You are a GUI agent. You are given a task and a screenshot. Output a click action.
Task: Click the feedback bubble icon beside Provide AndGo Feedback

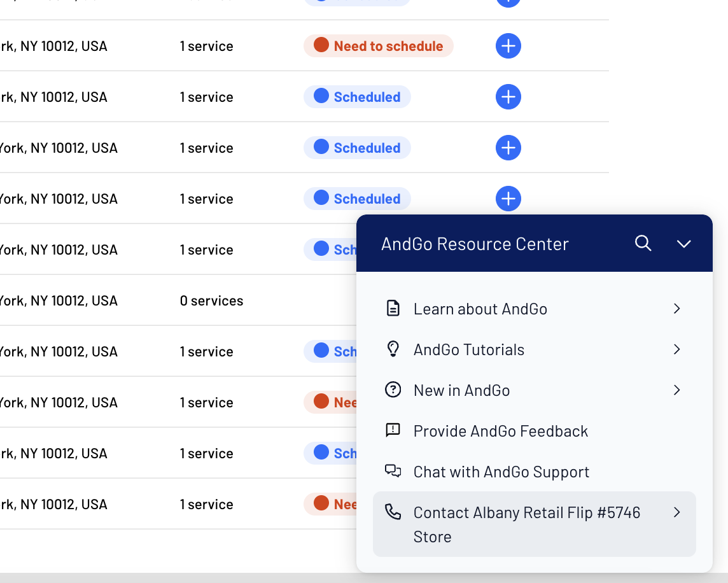point(393,430)
